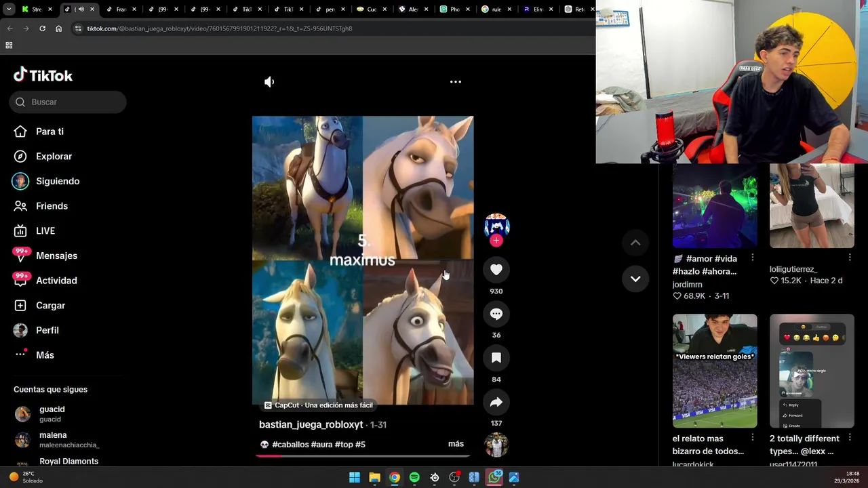Screen dimensions: 868x488
Task: Follow the creator with the red plus button
Action: pos(496,241)
